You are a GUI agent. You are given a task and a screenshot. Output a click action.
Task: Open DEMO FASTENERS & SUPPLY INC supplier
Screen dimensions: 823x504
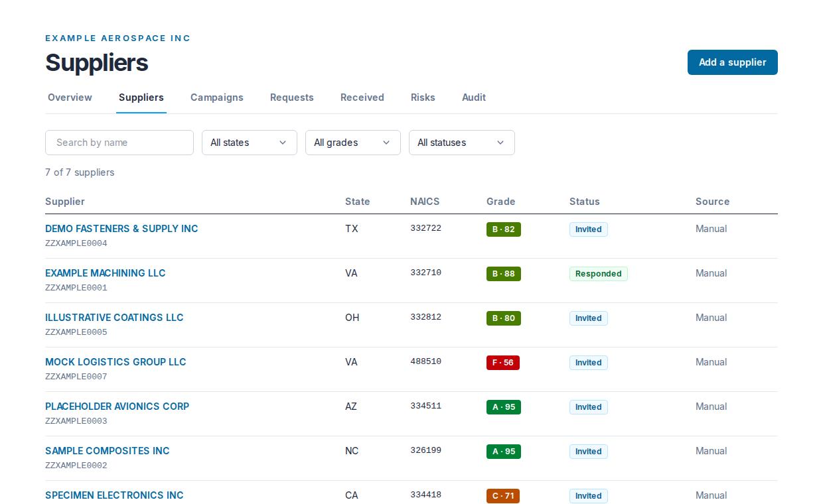click(121, 229)
